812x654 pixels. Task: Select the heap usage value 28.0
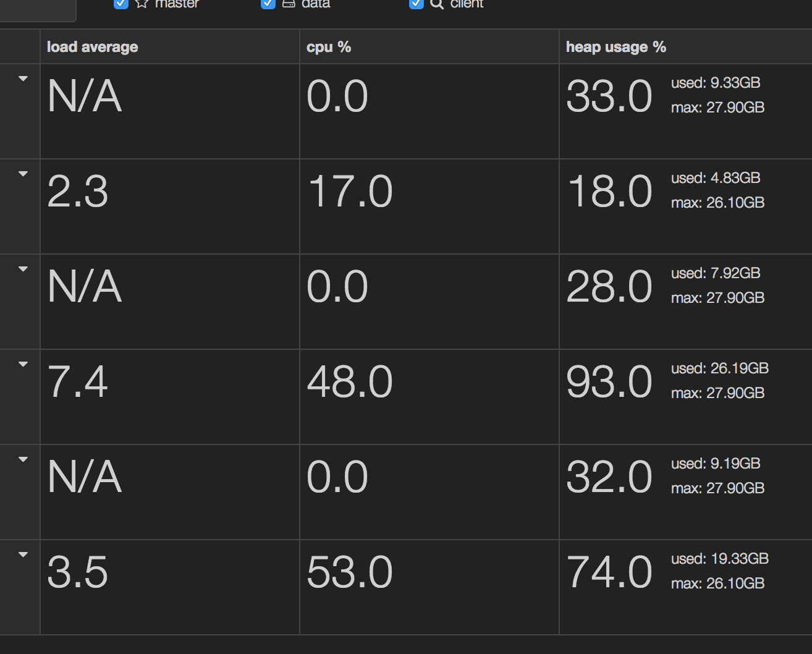(609, 286)
